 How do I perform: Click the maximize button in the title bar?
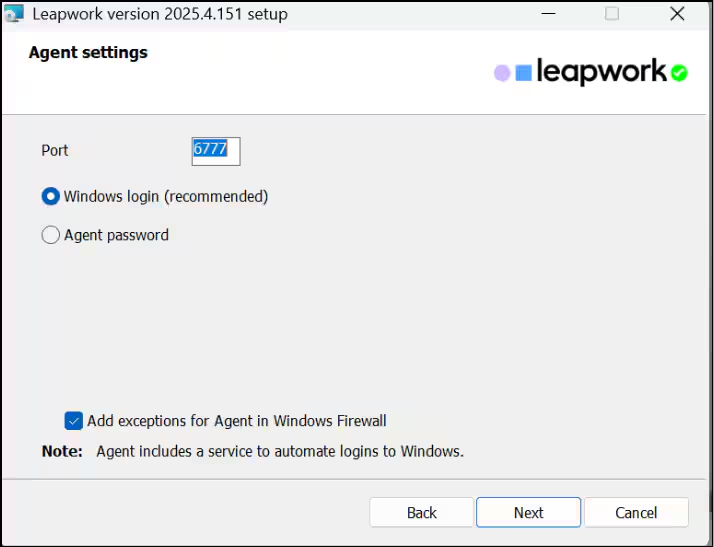[x=612, y=14]
